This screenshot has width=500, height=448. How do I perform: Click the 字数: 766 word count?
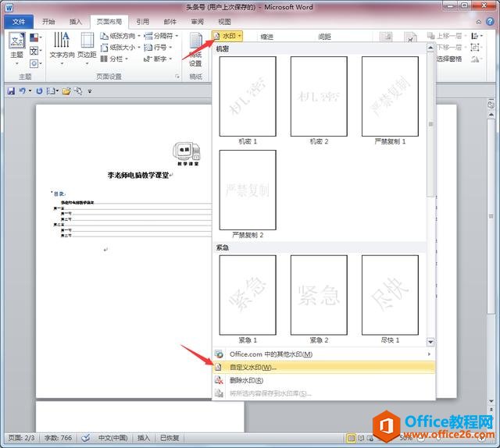point(58,438)
